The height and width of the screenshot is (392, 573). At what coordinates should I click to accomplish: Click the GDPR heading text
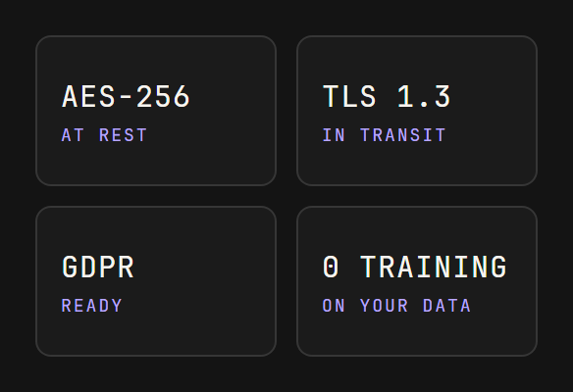[98, 268]
